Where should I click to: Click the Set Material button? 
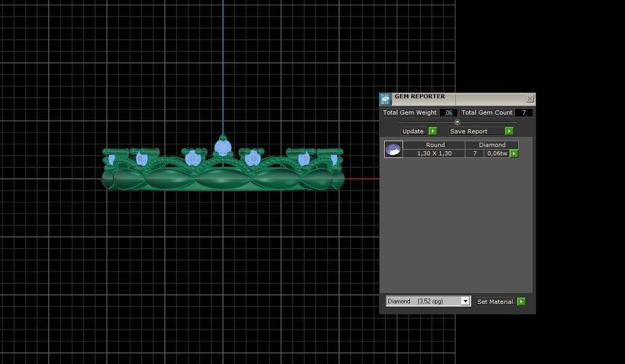click(496, 301)
